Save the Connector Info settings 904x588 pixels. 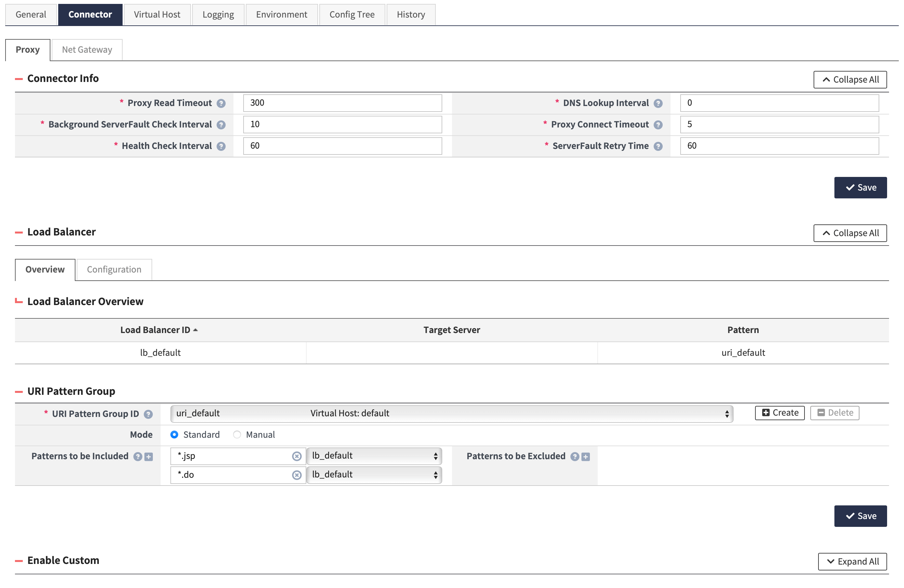tap(860, 187)
